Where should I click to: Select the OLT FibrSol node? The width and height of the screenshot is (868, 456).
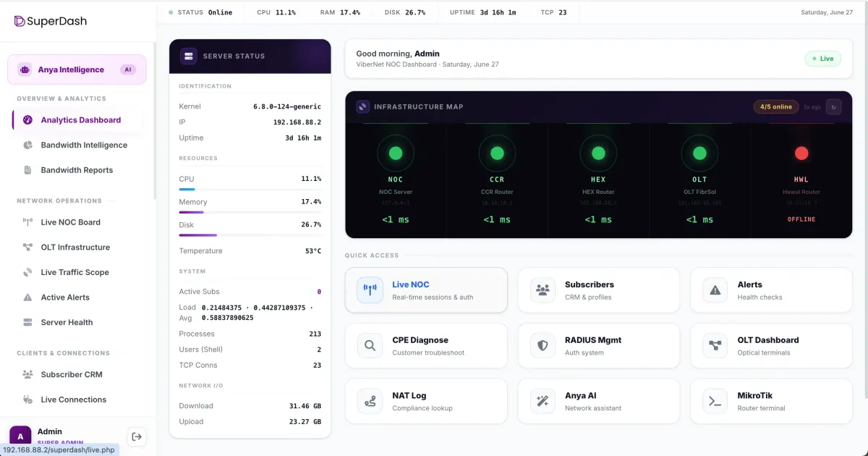(x=699, y=181)
